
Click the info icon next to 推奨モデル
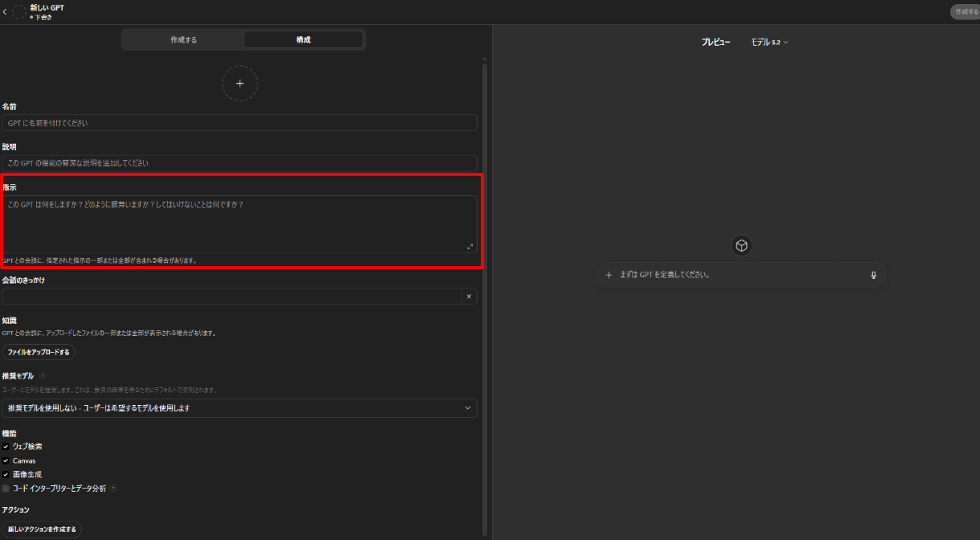pyautogui.click(x=43, y=375)
